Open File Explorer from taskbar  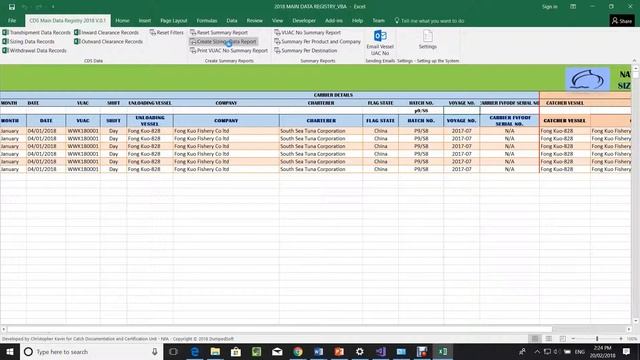click(215, 351)
